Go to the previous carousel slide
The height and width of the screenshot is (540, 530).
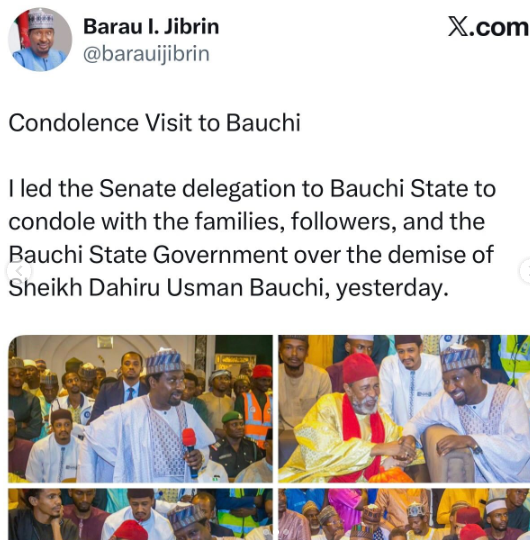tap(19, 271)
